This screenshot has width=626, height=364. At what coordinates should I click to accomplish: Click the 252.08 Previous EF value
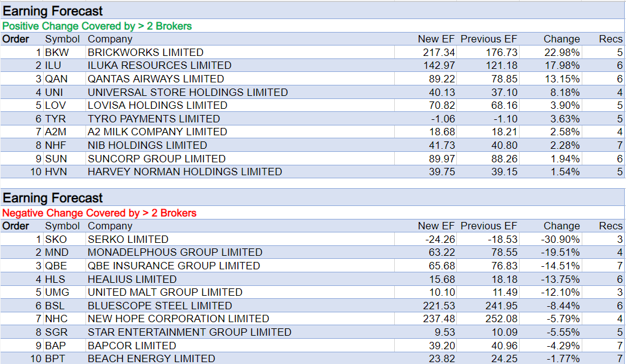point(501,318)
